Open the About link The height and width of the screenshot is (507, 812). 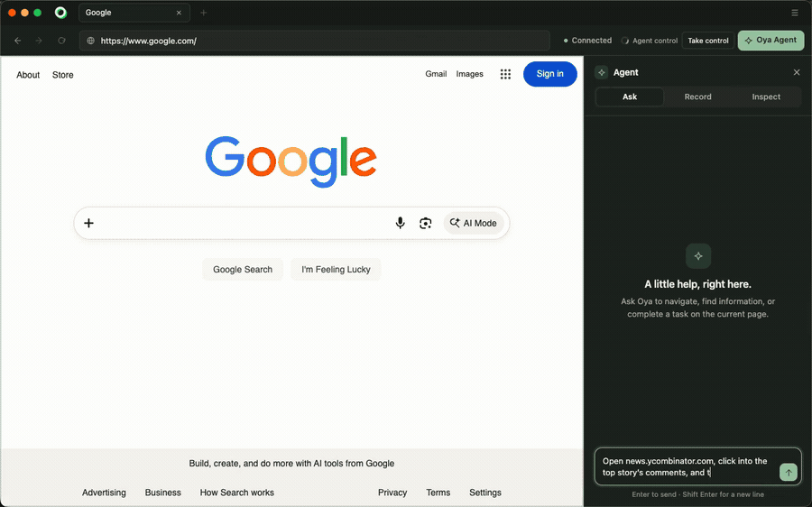tap(28, 75)
